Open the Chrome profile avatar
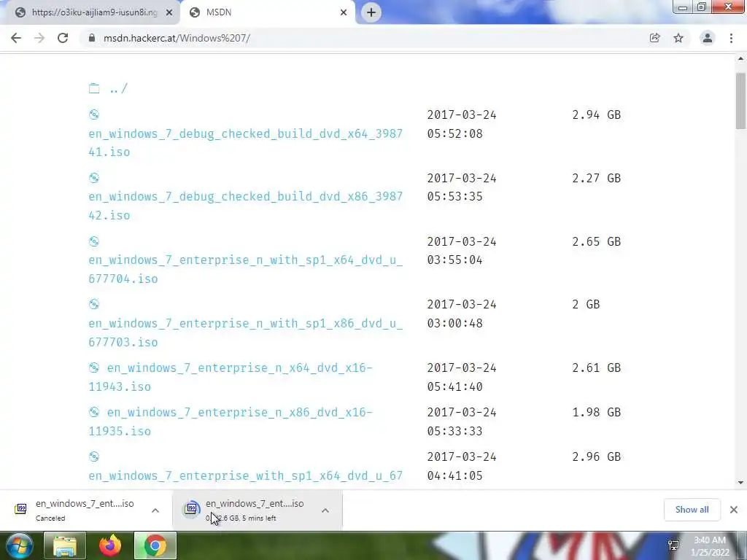The image size is (747, 560). point(708,38)
